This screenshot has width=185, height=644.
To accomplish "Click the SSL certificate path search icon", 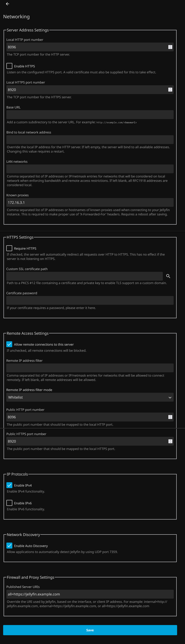I will click(x=168, y=276).
